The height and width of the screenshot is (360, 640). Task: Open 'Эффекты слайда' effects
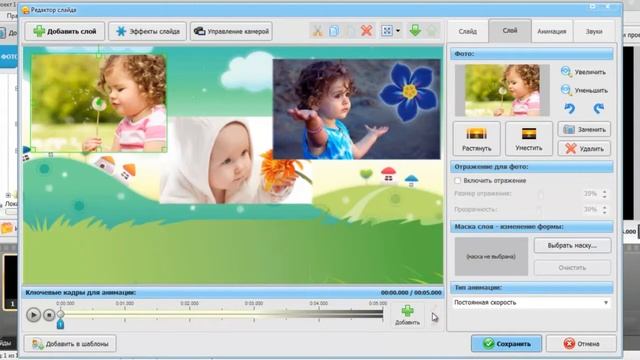pos(147,31)
